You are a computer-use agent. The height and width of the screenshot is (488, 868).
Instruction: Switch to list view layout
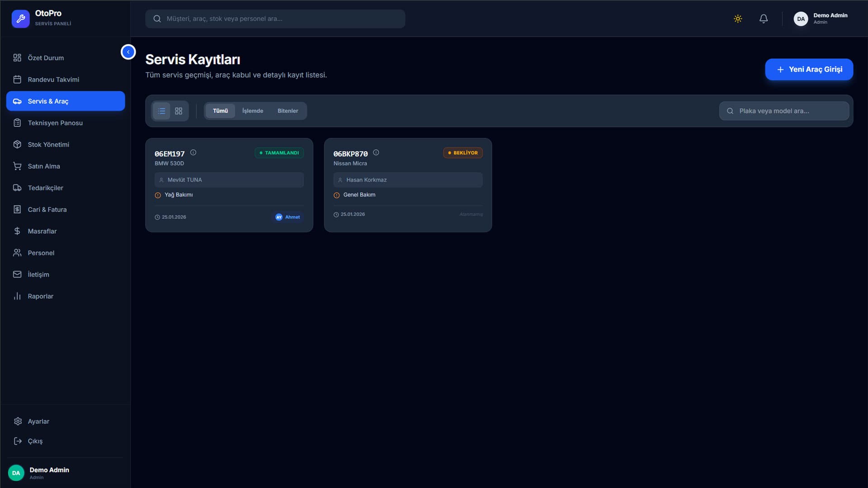(x=161, y=111)
